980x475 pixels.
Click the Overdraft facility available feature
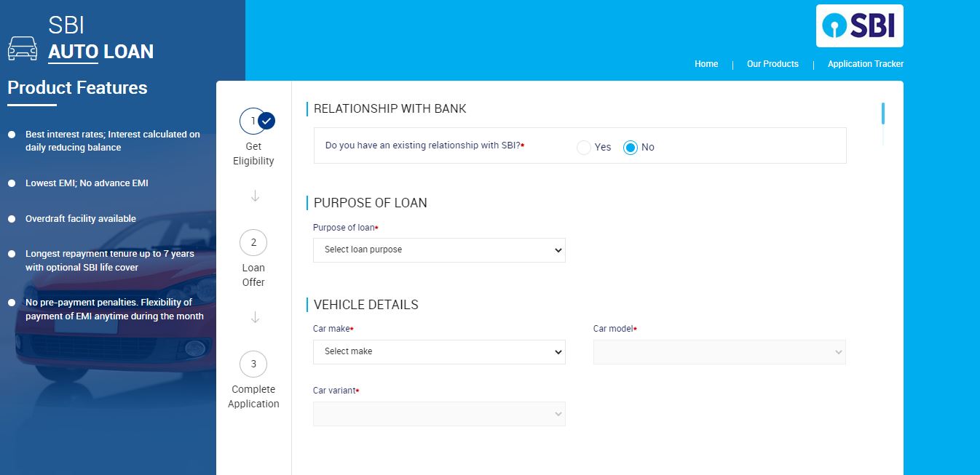81,219
